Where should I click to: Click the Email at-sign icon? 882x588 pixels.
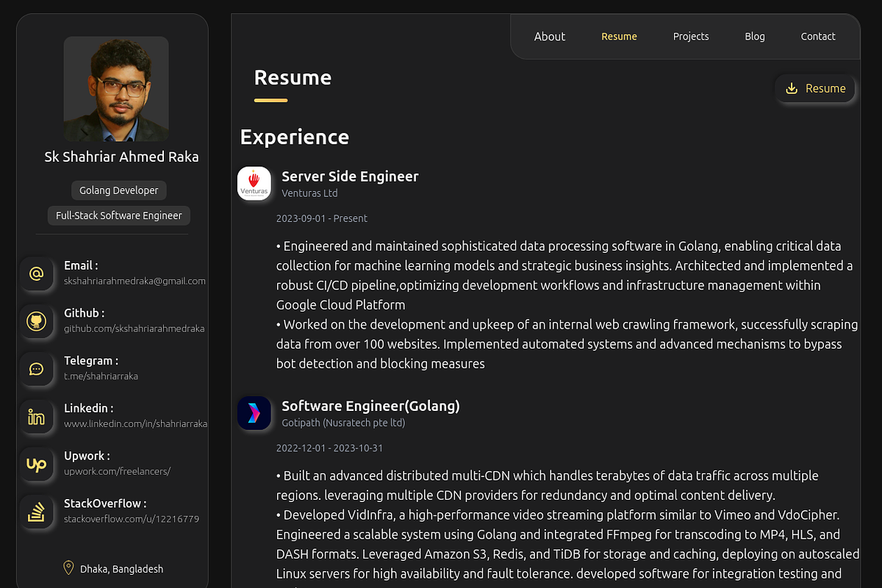tap(36, 273)
